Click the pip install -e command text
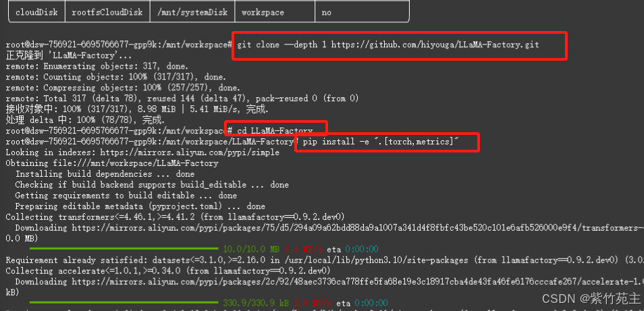The height and width of the screenshot is (311, 644). (381, 142)
